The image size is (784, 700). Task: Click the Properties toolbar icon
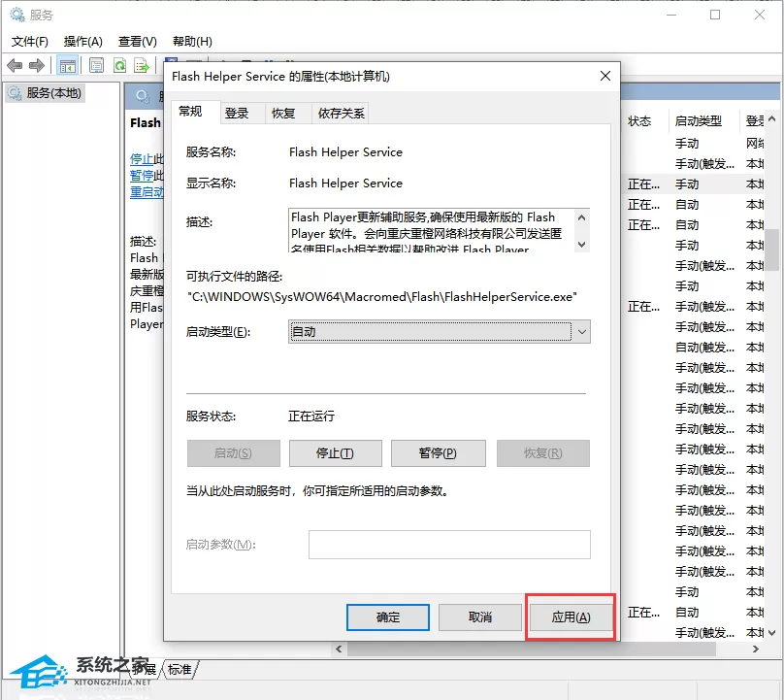(x=96, y=66)
